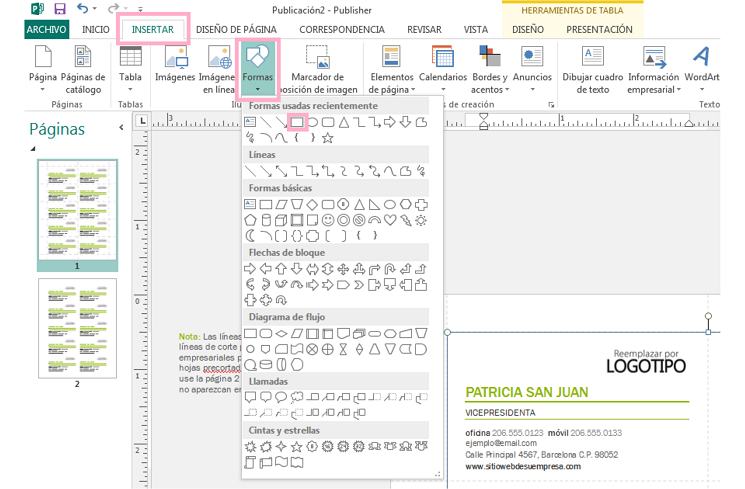Select the rectangular callout in Llamadas
Screen dimensions: 745x489
[x=250, y=397]
